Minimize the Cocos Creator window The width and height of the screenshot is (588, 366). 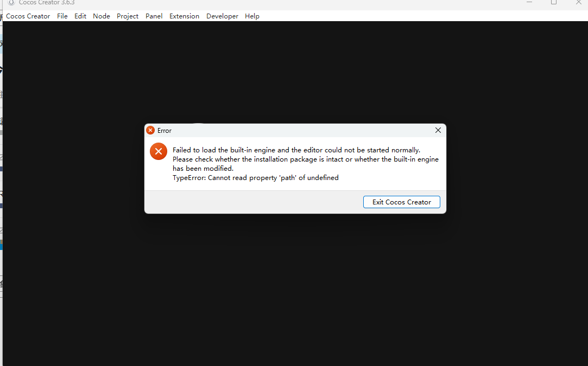529,2
